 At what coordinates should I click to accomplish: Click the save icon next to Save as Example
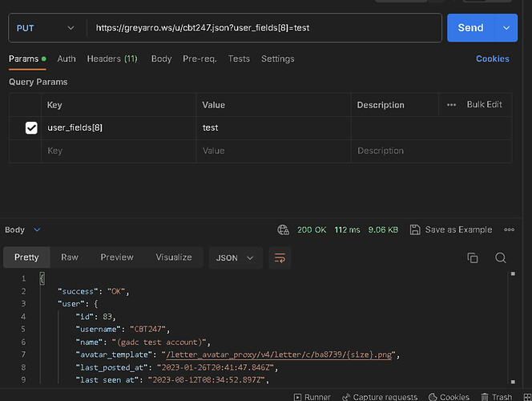[415, 230]
